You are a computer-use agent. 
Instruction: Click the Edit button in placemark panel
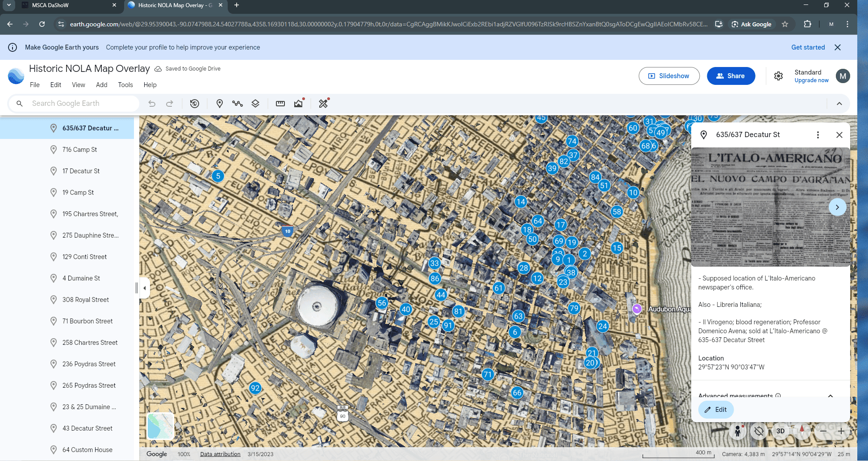716,410
